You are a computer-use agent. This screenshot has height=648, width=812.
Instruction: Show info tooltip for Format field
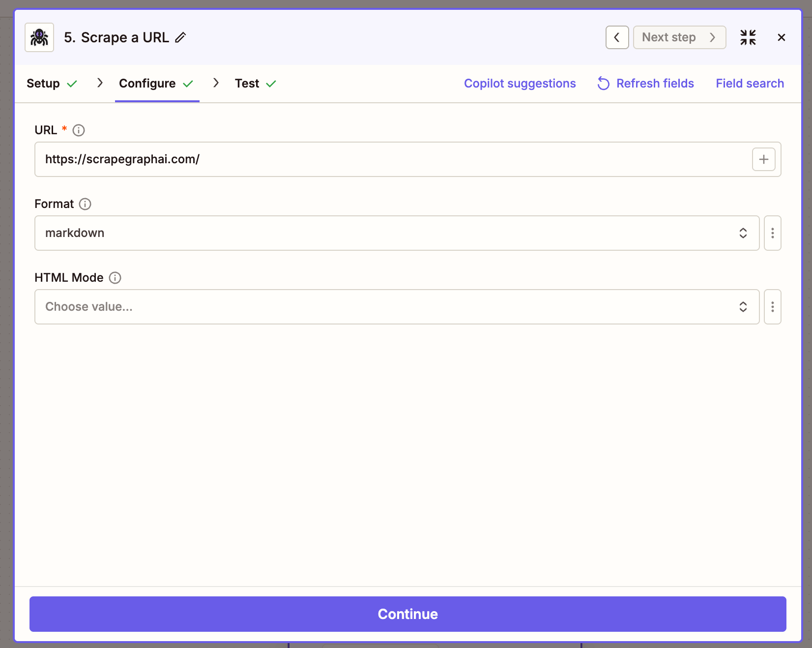85,204
